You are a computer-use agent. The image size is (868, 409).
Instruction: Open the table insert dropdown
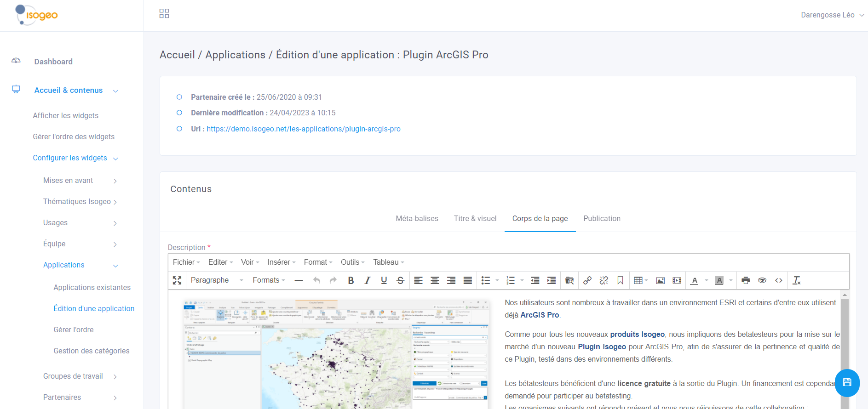(x=641, y=280)
